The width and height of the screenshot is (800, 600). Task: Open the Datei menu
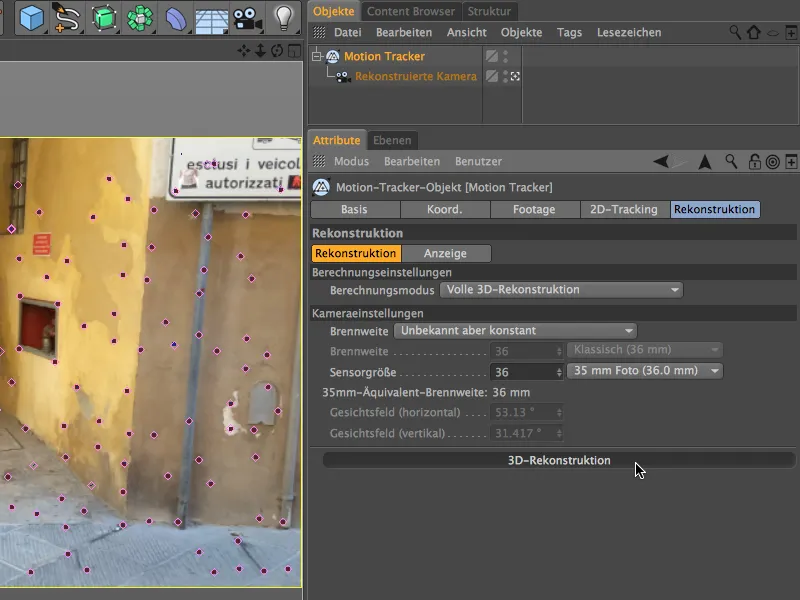347,33
